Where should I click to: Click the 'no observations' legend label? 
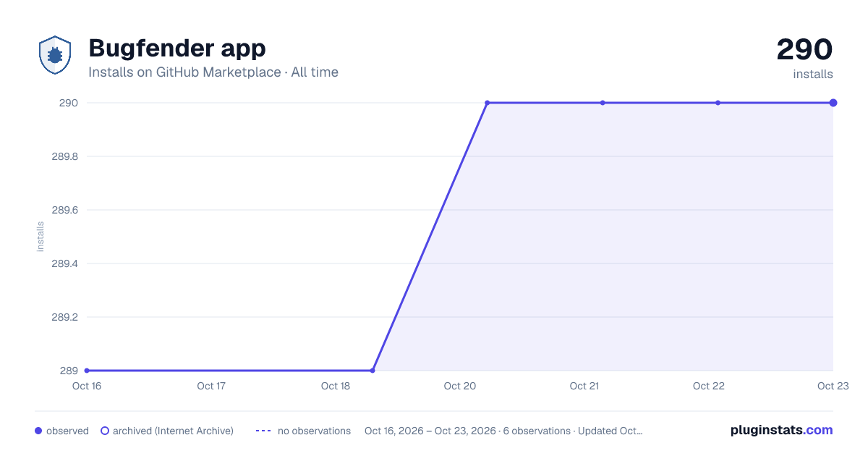pos(314,431)
